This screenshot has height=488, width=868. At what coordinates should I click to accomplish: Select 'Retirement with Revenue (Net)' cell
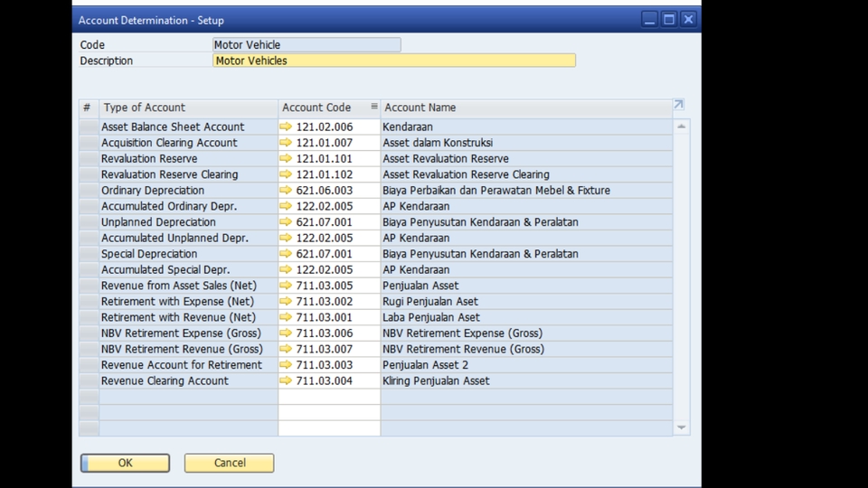coord(188,317)
